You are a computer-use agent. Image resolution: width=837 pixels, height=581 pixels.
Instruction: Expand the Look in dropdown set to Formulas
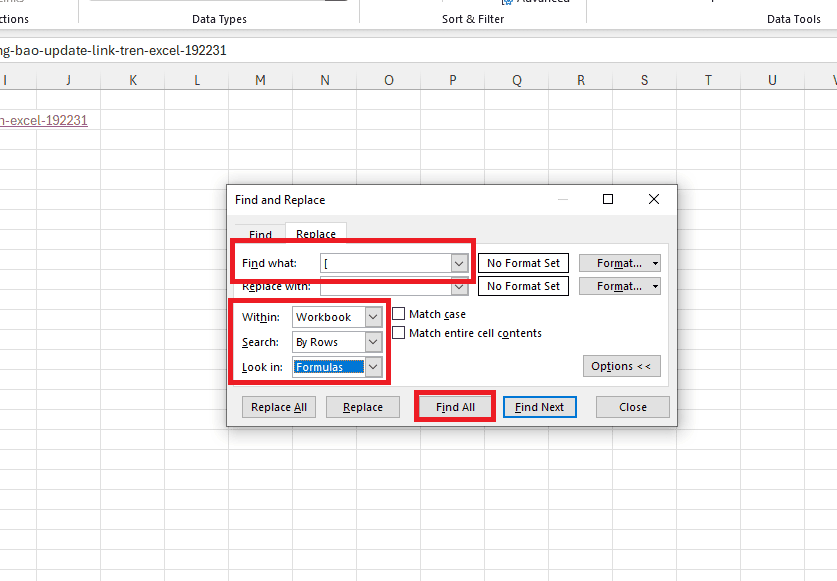pyautogui.click(x=337, y=367)
